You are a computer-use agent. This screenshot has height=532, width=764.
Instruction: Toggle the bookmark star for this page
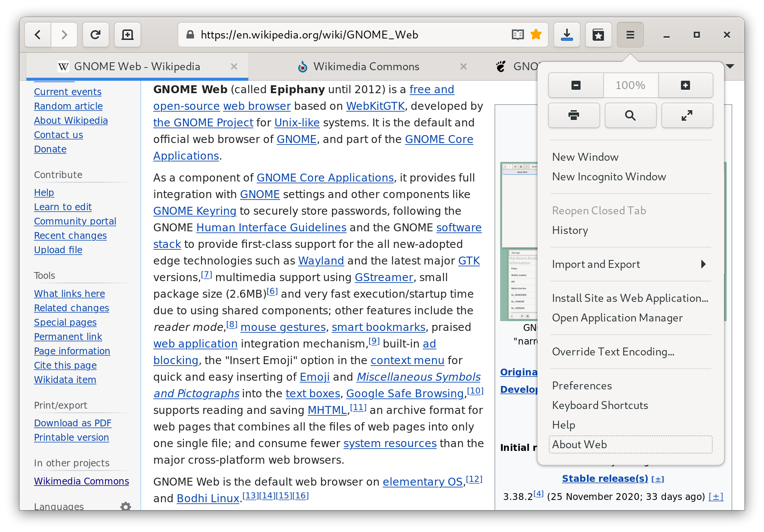(x=536, y=35)
